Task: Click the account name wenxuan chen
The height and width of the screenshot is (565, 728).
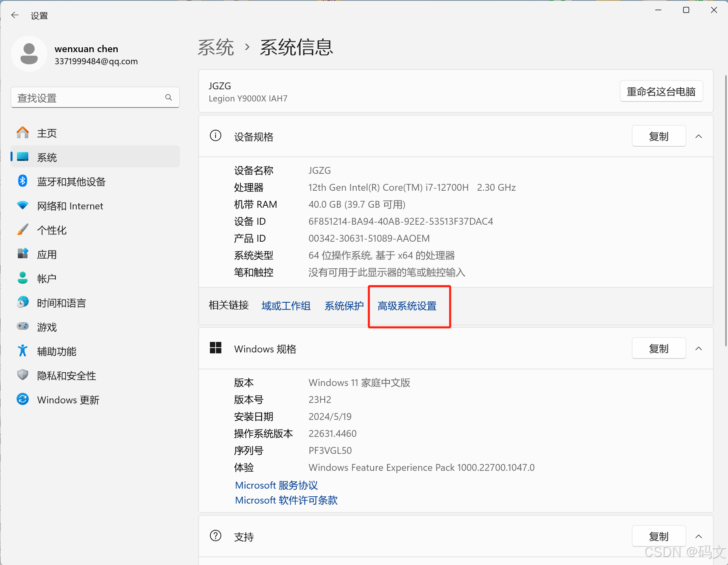Action: tap(87, 49)
